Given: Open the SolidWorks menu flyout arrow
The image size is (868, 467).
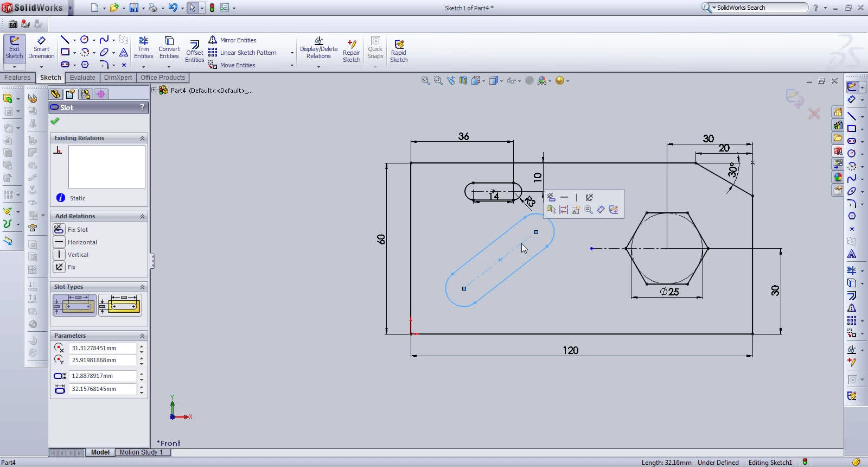Looking at the screenshot, I should [x=71, y=8].
